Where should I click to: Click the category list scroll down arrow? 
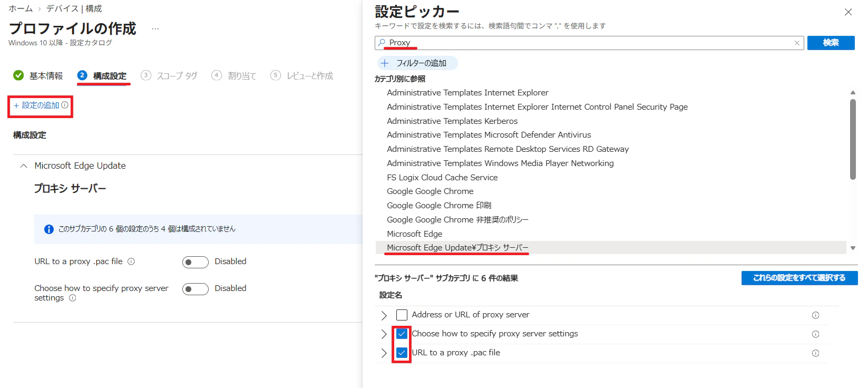pyautogui.click(x=853, y=248)
